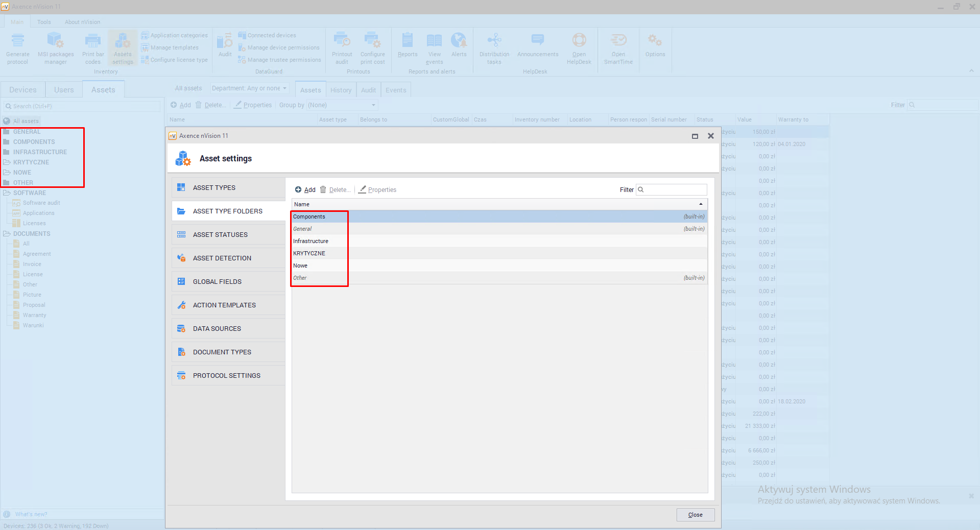Select Data Sources database icon
This screenshot has width=980, height=530.
181,328
